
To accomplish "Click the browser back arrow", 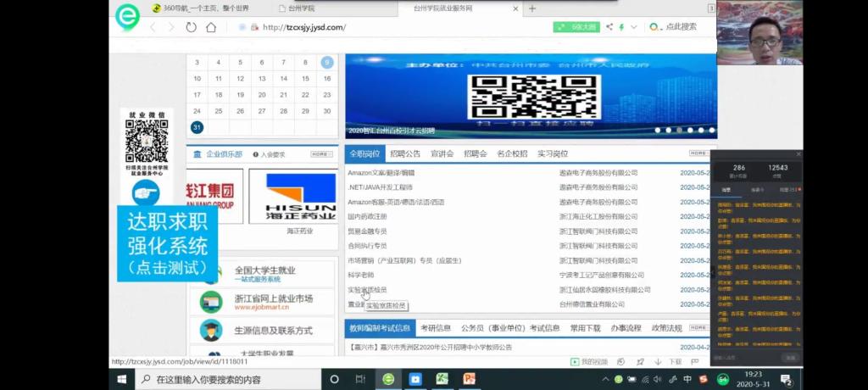I will pos(153,27).
